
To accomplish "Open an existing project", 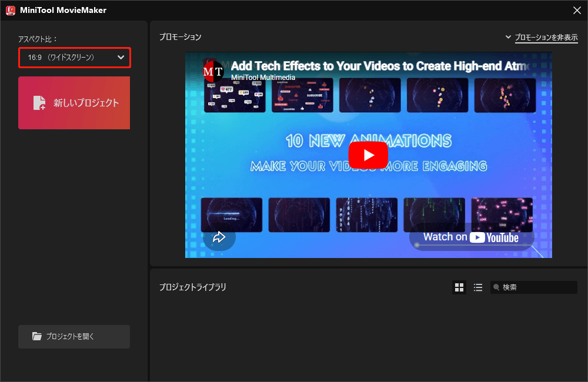I will (x=73, y=336).
